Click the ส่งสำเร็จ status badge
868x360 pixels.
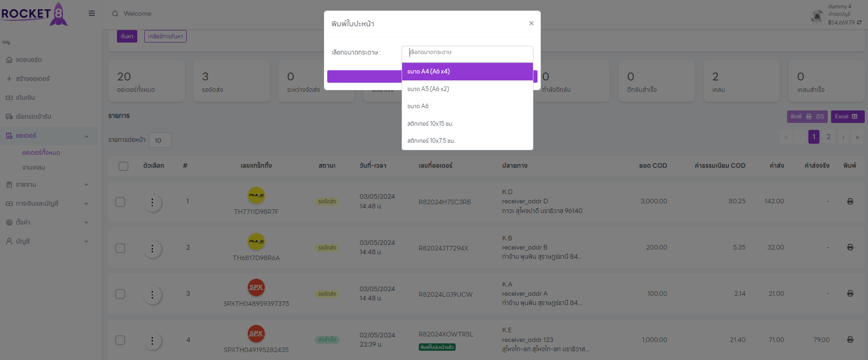pyautogui.click(x=327, y=340)
